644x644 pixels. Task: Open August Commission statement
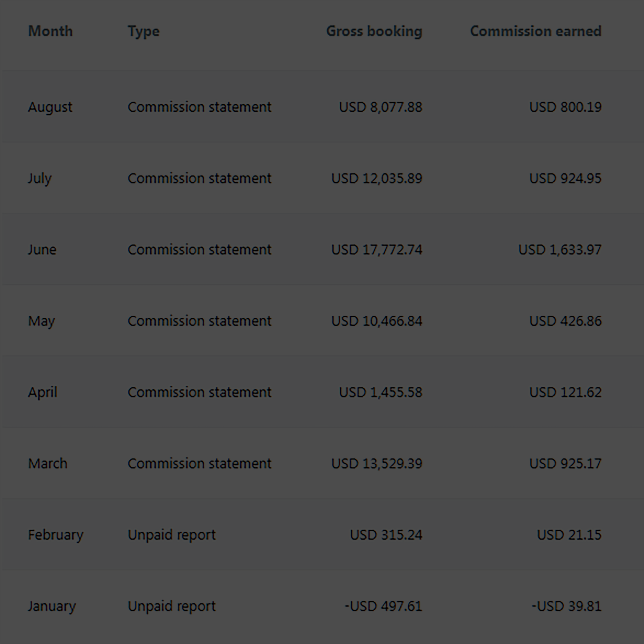coord(199,107)
